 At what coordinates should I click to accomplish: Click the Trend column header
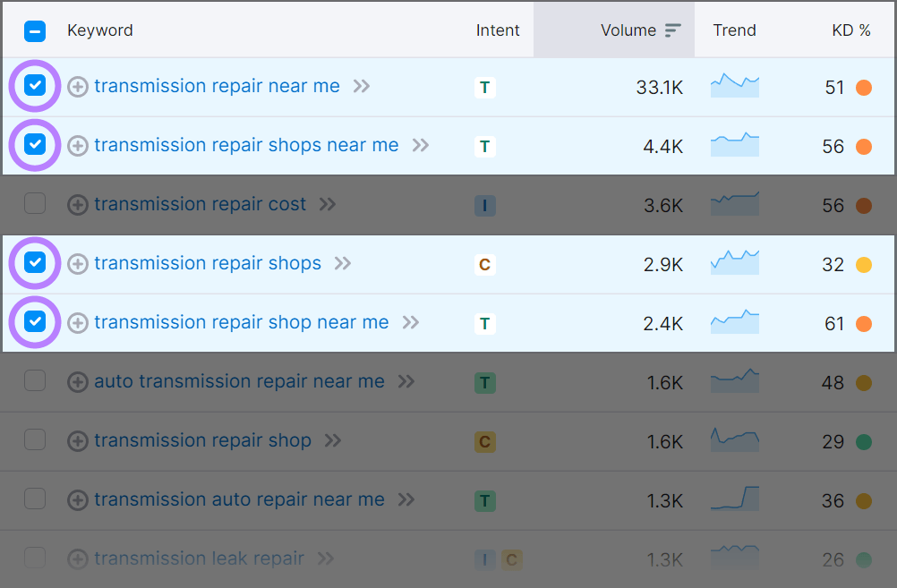tap(735, 30)
